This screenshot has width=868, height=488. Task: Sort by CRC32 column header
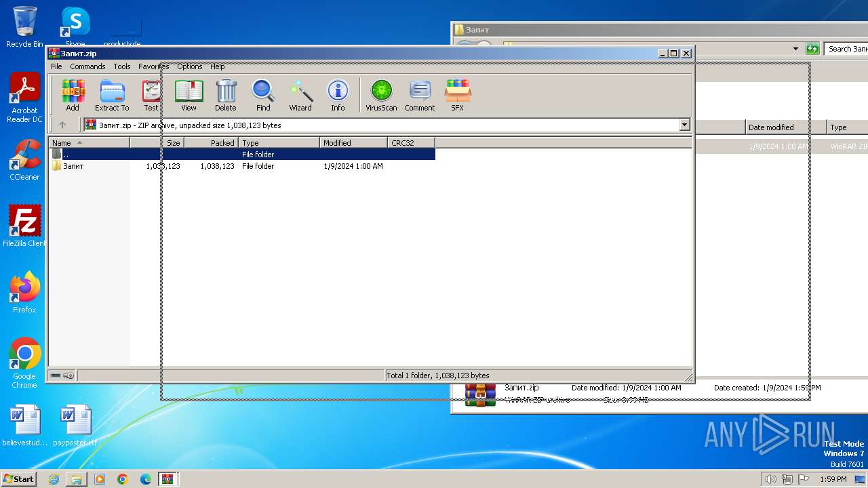click(x=411, y=143)
